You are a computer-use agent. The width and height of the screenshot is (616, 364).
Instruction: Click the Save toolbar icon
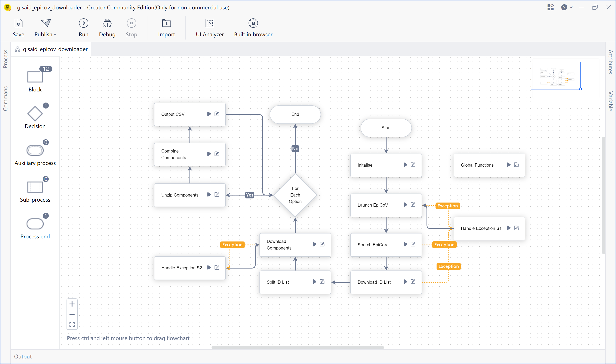click(x=18, y=23)
